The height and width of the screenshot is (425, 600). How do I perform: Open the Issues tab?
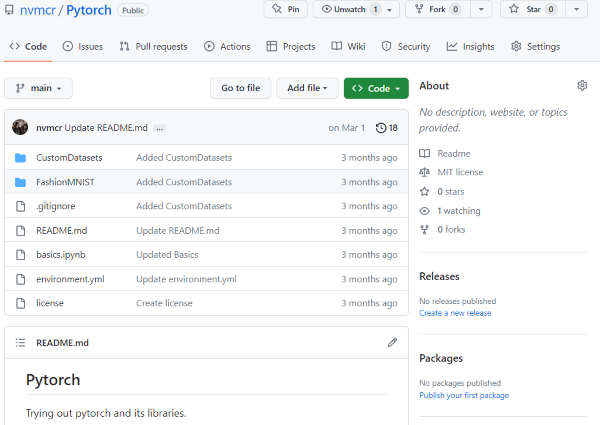83,47
